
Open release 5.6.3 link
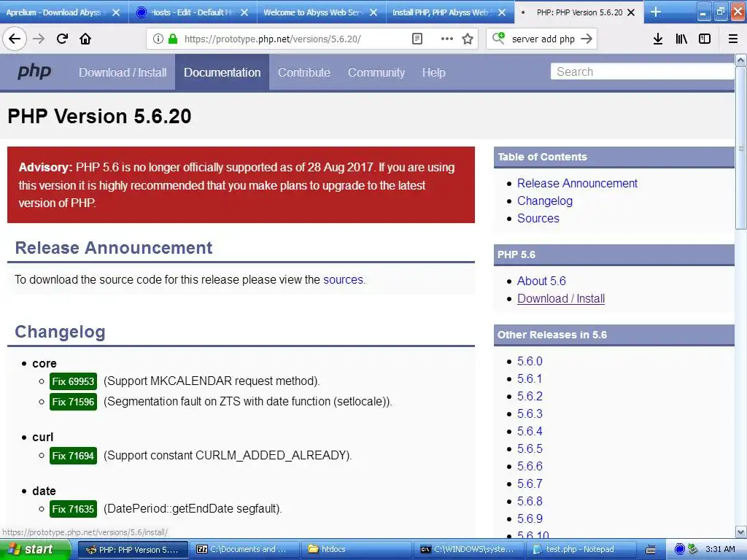pos(530,414)
